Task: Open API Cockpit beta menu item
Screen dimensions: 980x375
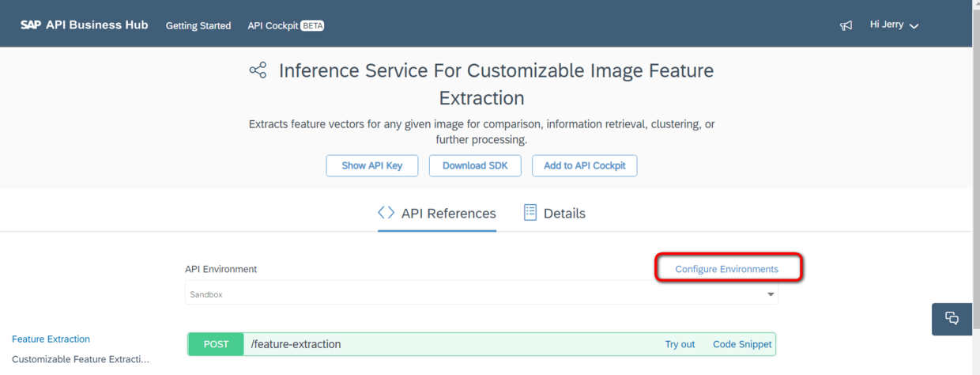Action: 285,25
